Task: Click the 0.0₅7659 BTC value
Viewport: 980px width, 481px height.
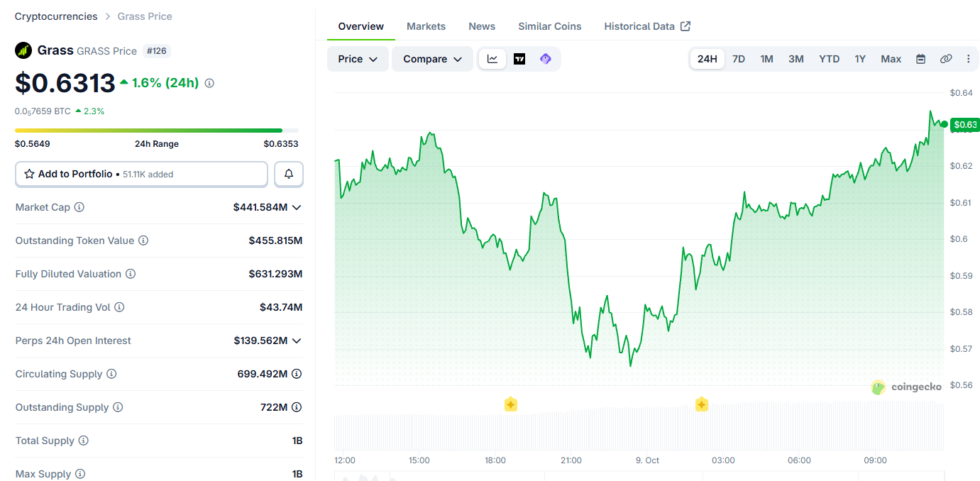Action: pos(43,111)
